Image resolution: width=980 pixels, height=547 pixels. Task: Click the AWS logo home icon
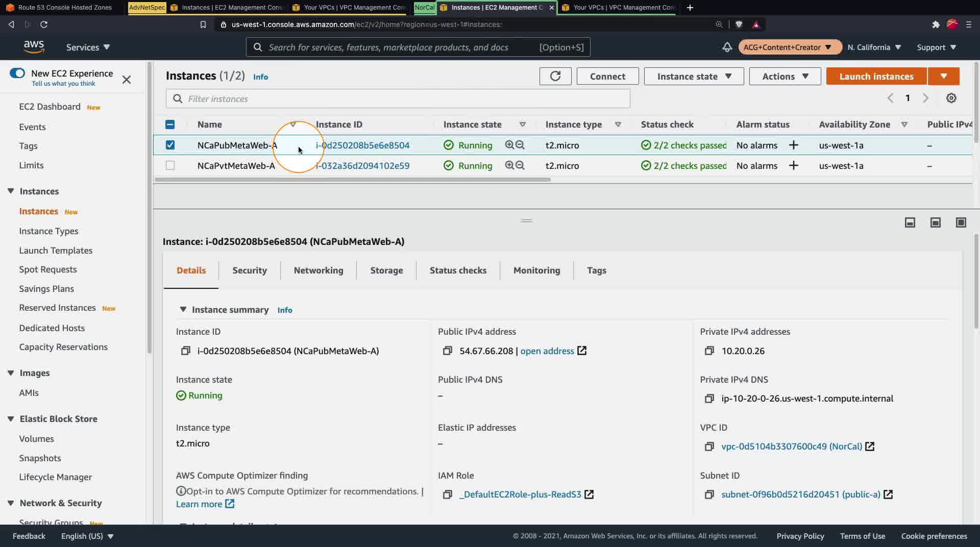34,47
